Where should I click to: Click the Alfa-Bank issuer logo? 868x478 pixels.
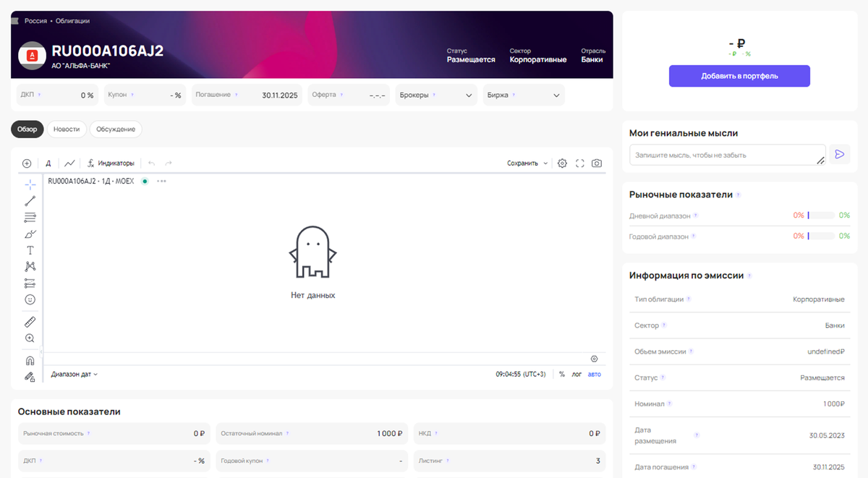tap(32, 56)
